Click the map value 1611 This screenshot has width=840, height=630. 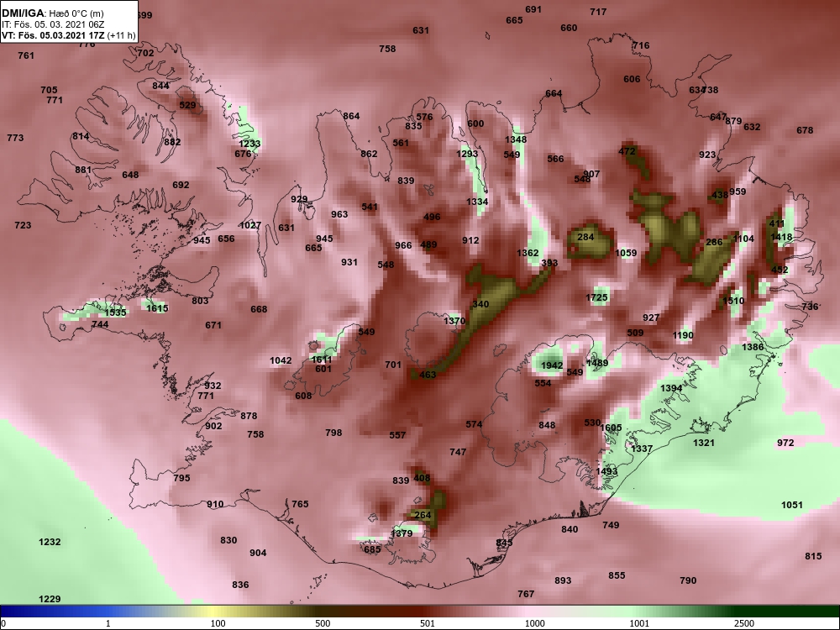click(322, 360)
